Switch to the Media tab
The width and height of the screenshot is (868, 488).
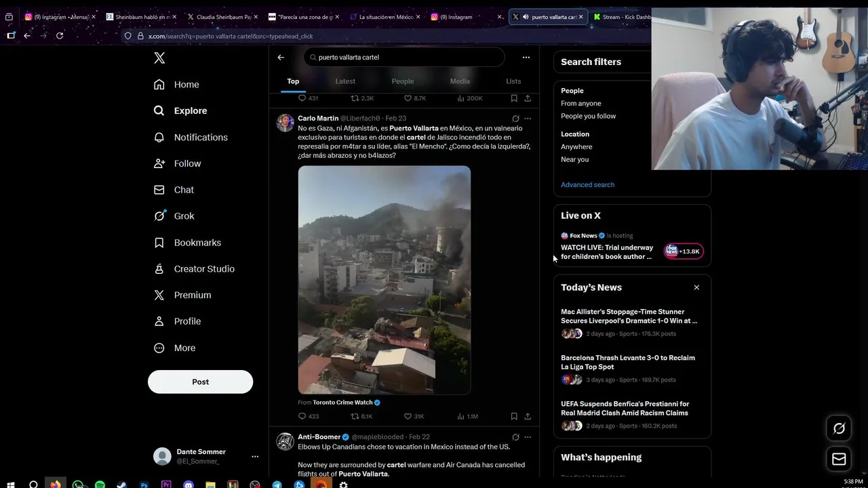(x=460, y=81)
